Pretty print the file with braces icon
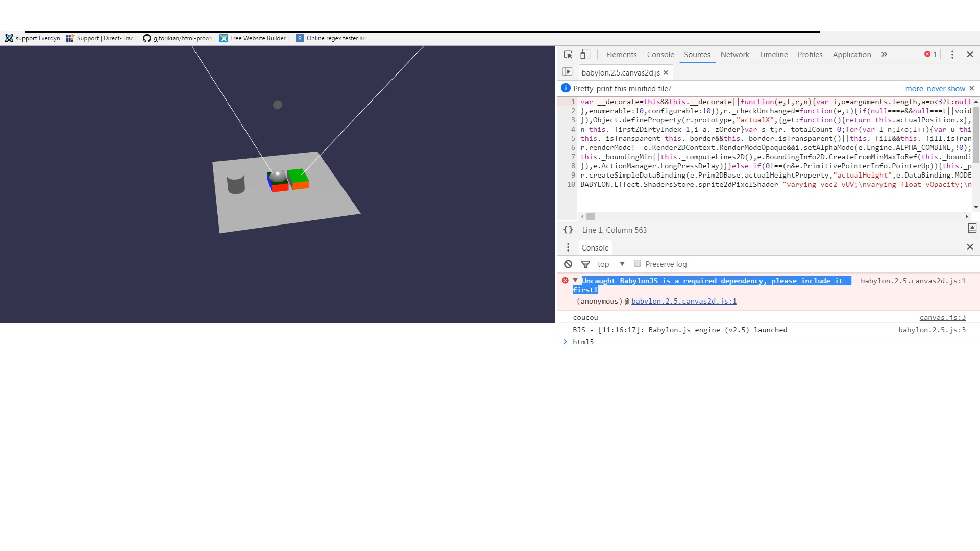The height and width of the screenshot is (551, 980). point(568,230)
